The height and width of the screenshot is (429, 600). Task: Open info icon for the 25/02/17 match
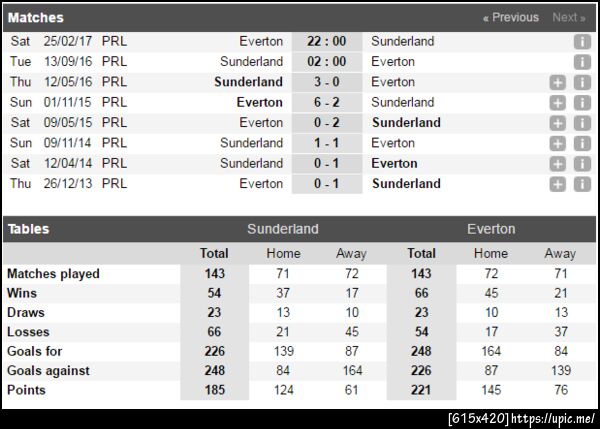click(x=582, y=42)
